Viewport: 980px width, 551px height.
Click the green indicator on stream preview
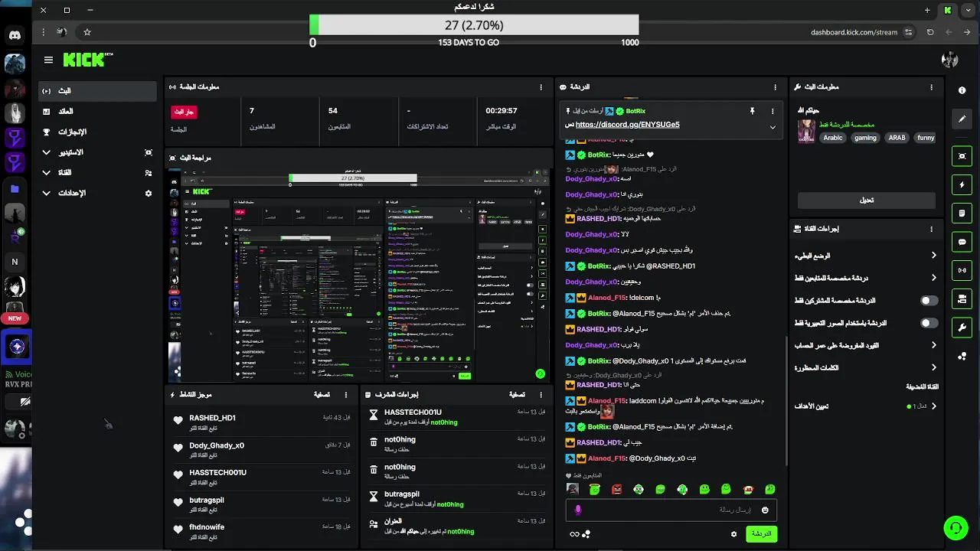point(541,374)
